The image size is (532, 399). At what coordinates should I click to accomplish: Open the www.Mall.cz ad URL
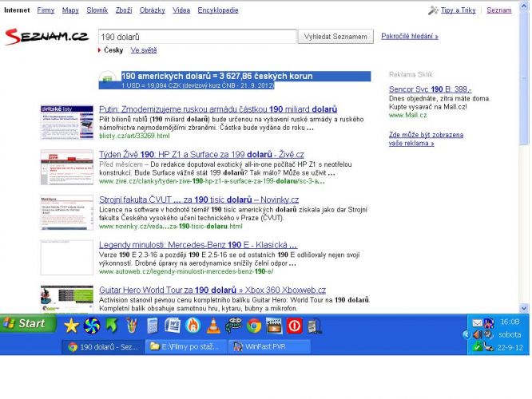[408, 115]
